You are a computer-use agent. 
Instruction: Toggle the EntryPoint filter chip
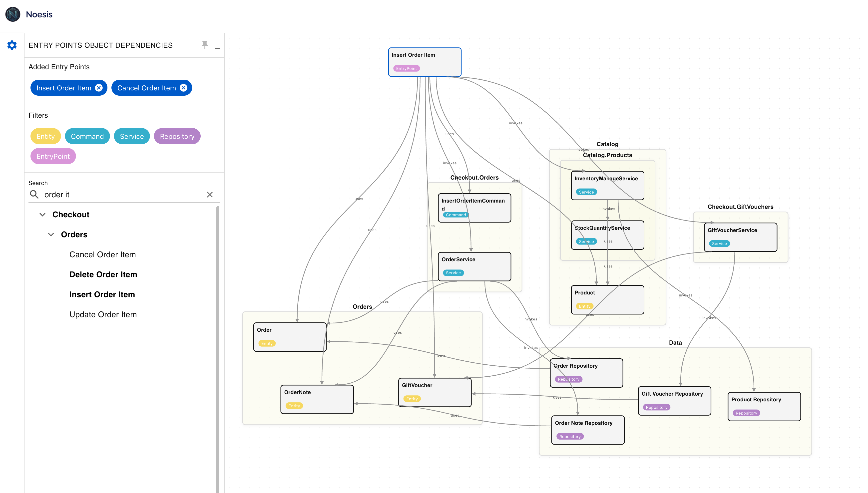click(x=53, y=156)
